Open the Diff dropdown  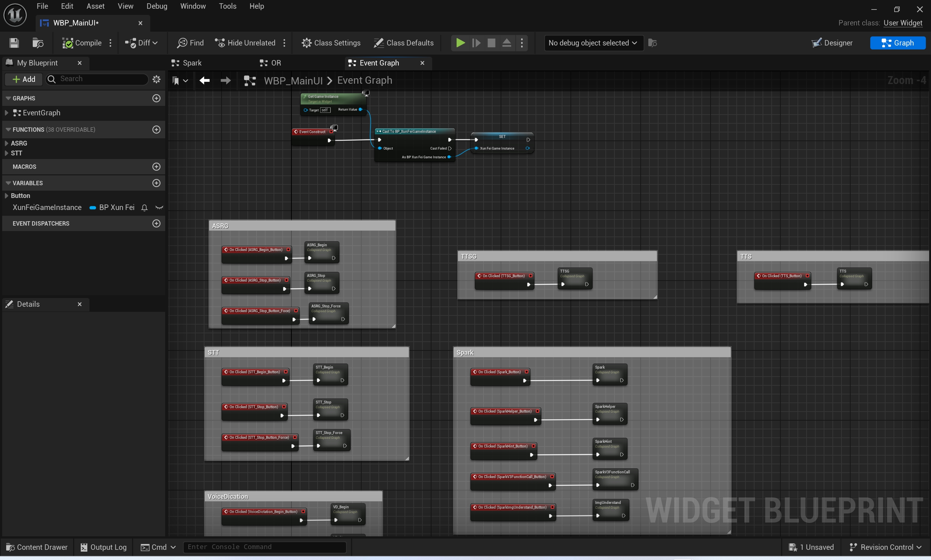(142, 43)
